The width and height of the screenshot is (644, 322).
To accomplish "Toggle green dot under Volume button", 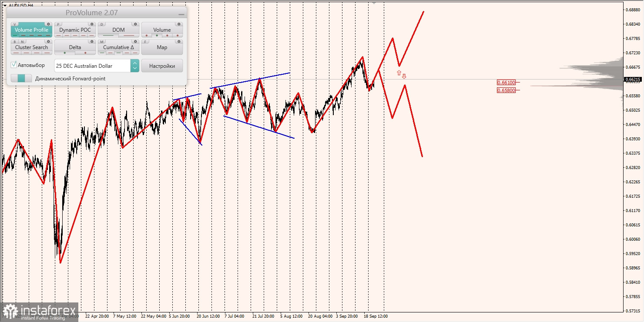I will click(x=157, y=35).
